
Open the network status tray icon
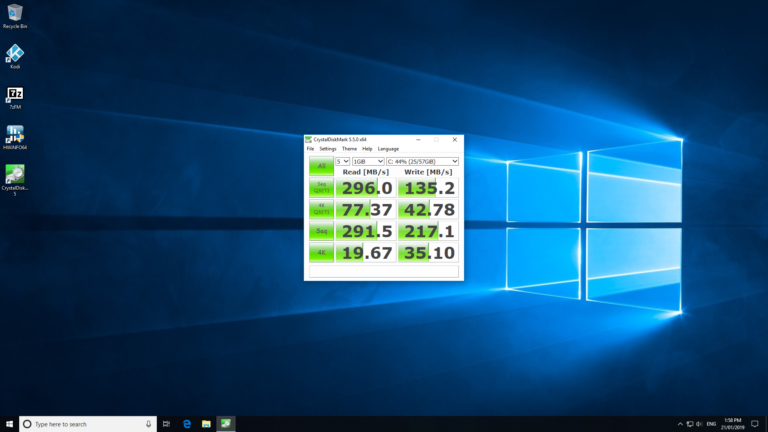(690, 424)
